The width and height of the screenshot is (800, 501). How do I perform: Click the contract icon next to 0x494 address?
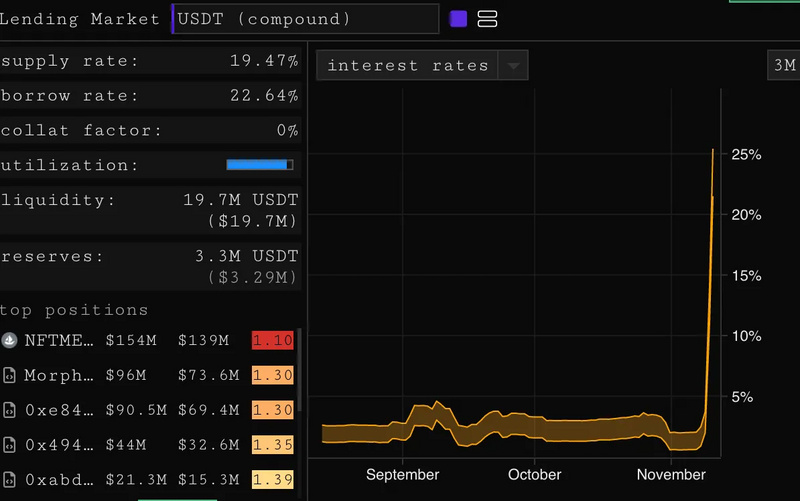(x=10, y=444)
